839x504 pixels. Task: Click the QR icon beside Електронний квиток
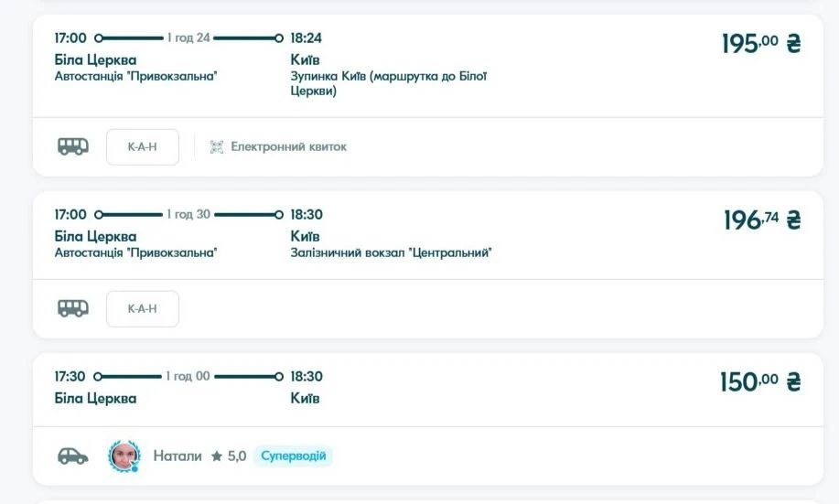click(217, 146)
